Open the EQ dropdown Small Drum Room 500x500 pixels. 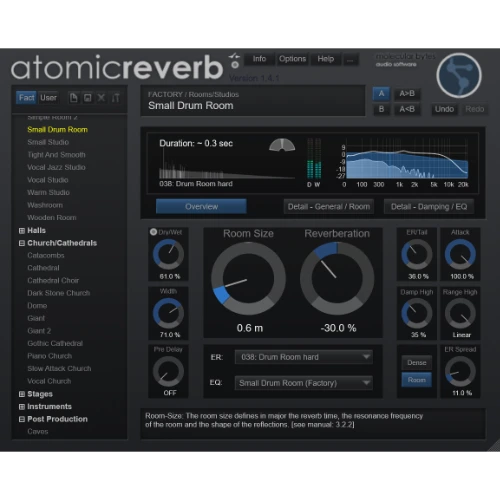(x=304, y=383)
